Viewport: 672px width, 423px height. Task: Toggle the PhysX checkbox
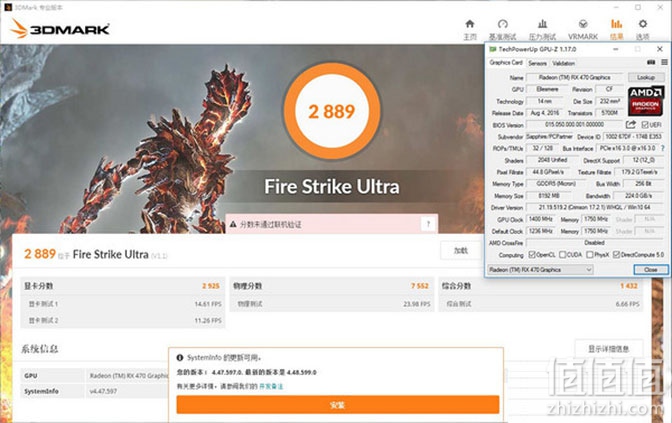[590, 255]
